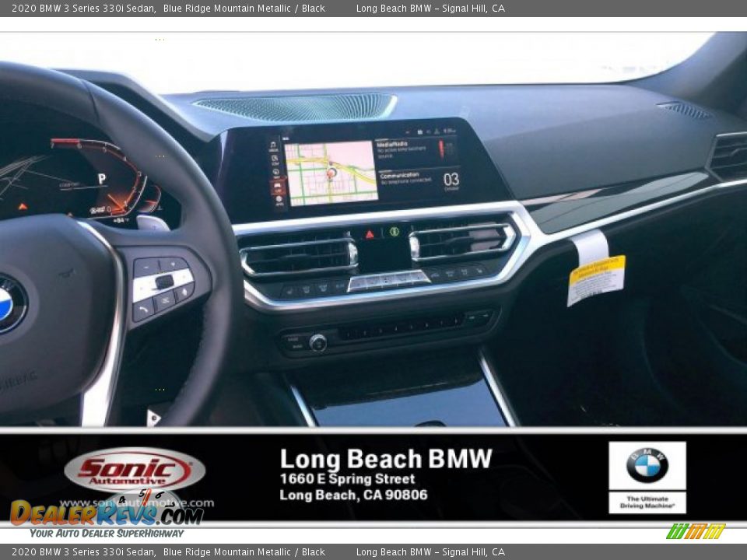
Task: Select the APPS icon in the iDrive sidebar
Action: point(277,201)
